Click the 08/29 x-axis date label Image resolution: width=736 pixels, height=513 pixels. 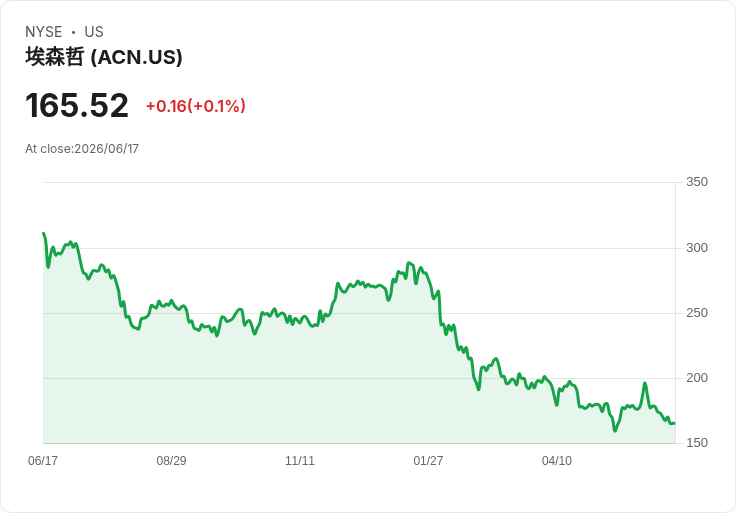click(x=171, y=460)
